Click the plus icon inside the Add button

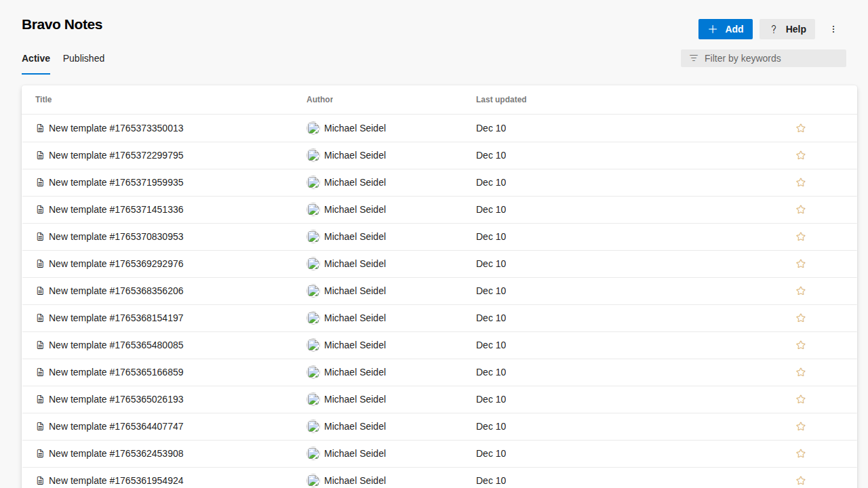pos(713,29)
